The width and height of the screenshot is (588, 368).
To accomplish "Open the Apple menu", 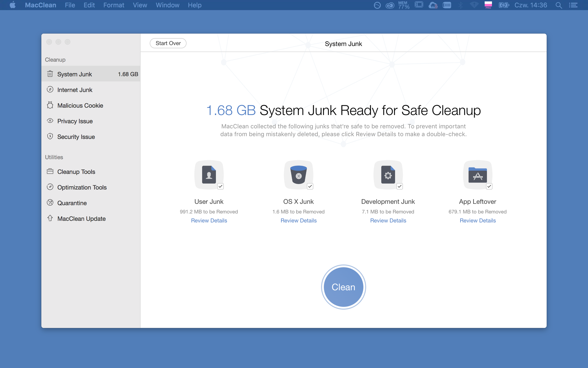I will pos(12,5).
